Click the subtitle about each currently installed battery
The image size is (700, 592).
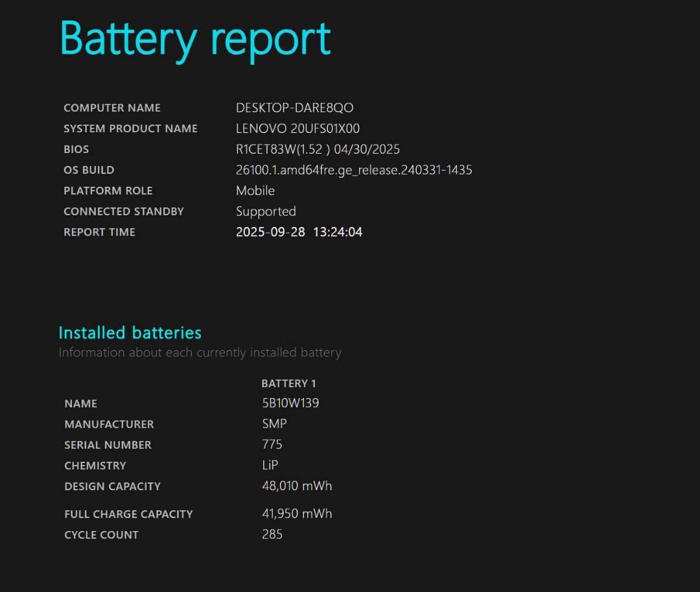click(200, 353)
